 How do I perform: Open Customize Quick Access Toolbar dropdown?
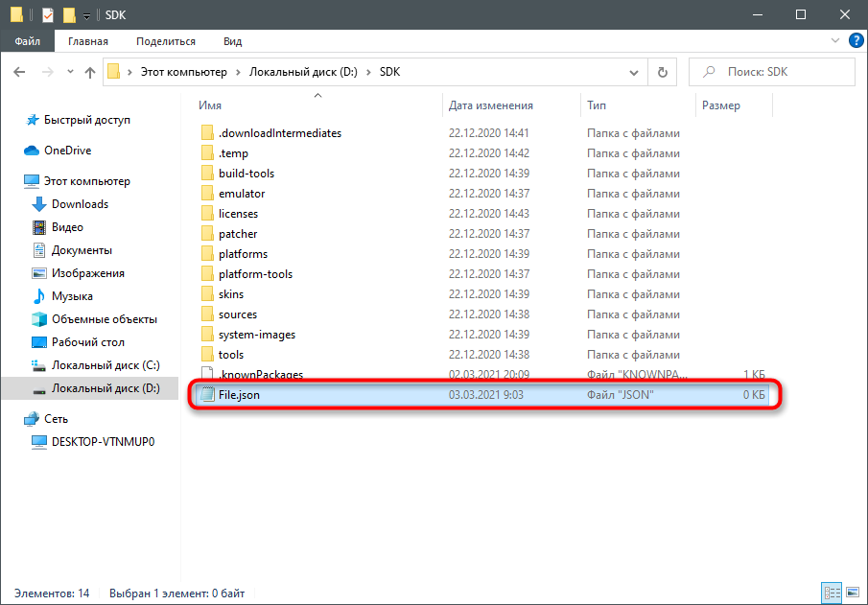click(86, 15)
